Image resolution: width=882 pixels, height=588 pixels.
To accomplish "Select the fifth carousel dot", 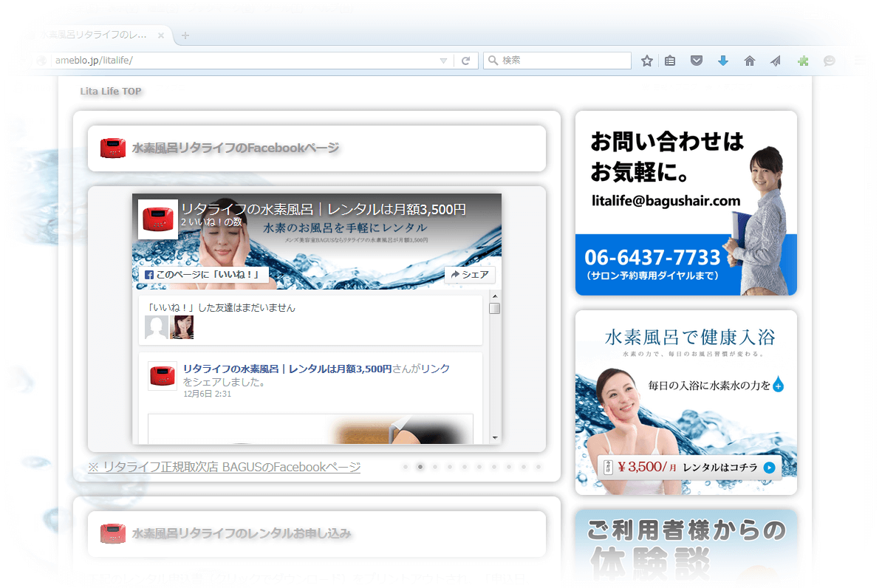I will [465, 466].
